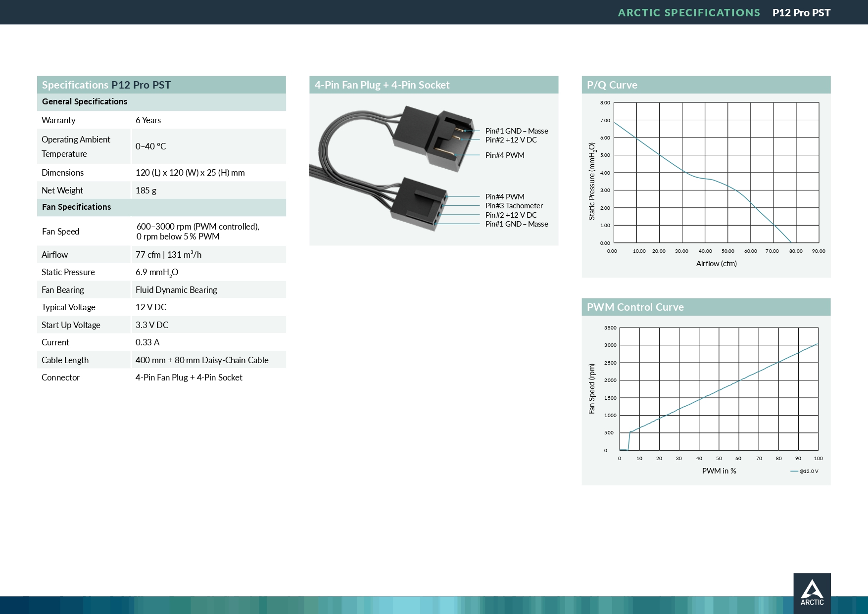Viewport: 868px width, 614px height.
Task: Click the 'P/Q Curve' panel heading
Action: tap(612, 85)
